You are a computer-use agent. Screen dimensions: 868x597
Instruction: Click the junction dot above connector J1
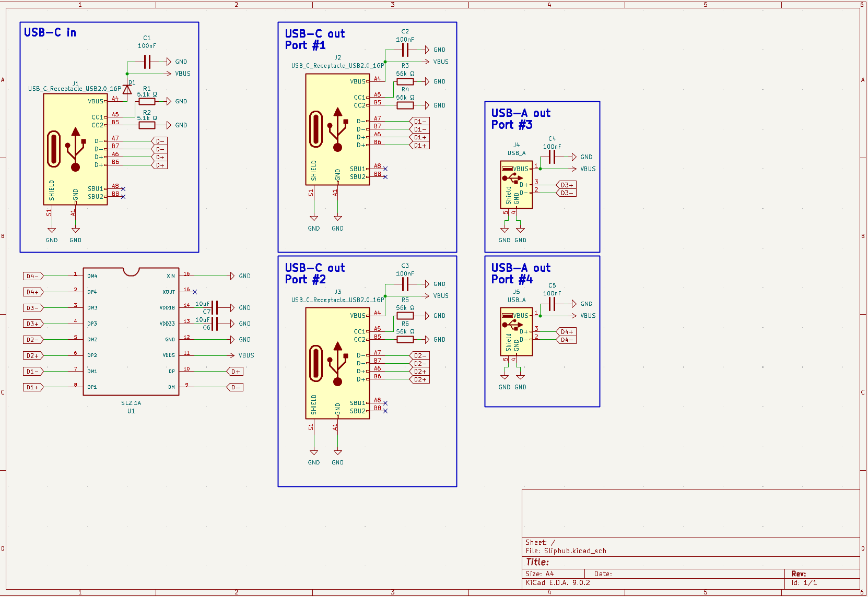[x=127, y=73]
